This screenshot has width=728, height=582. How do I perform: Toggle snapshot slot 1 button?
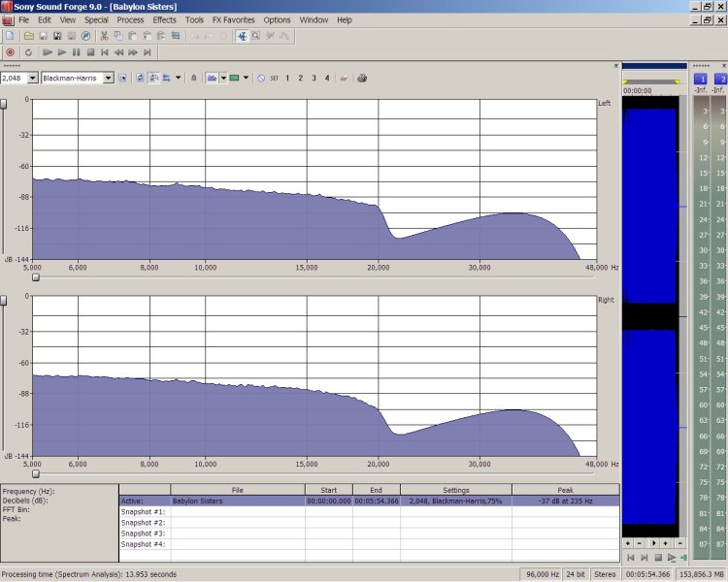287,78
